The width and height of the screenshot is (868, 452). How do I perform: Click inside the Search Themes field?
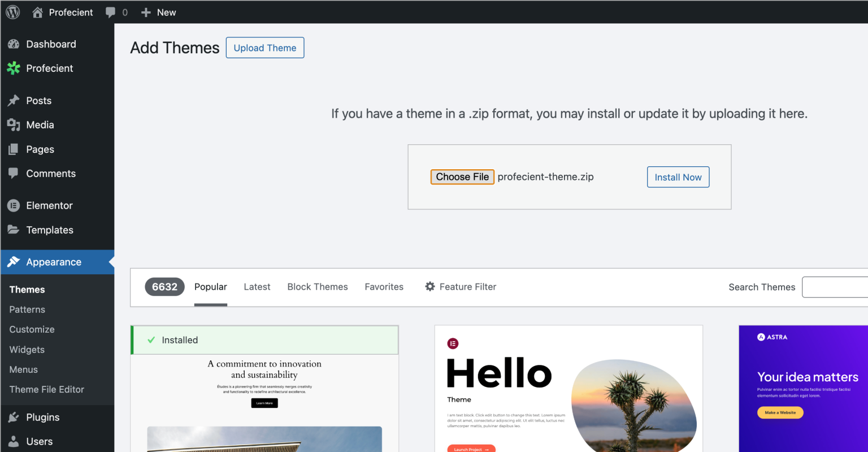point(835,287)
